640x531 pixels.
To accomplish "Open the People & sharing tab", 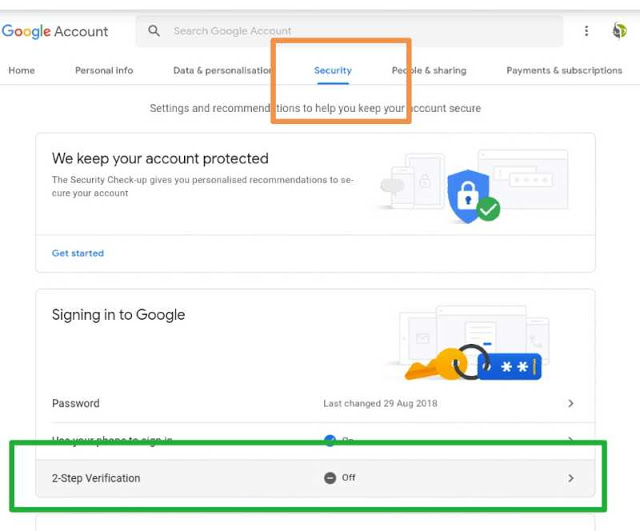I will pos(429,71).
